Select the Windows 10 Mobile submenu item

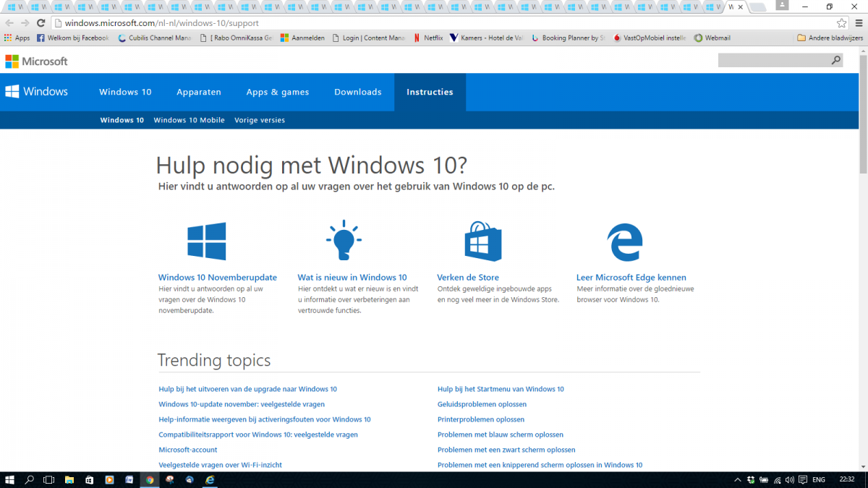[189, 120]
